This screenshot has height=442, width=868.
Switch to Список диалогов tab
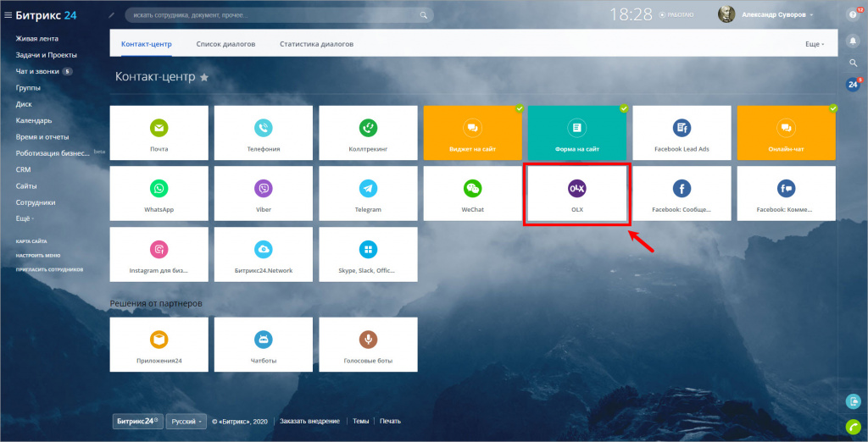225,44
